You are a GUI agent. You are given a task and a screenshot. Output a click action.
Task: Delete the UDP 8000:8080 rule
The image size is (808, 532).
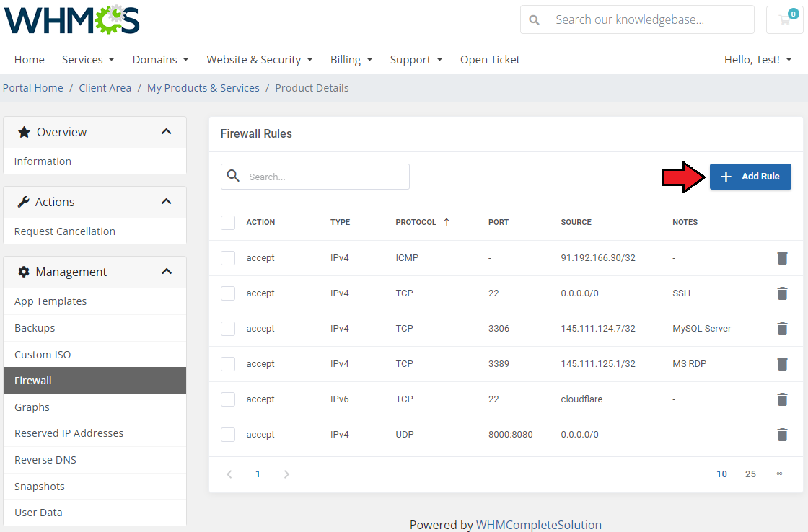782,435
